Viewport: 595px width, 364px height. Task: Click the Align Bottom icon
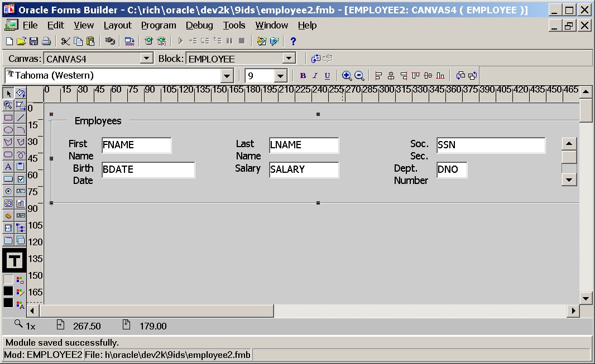click(440, 76)
